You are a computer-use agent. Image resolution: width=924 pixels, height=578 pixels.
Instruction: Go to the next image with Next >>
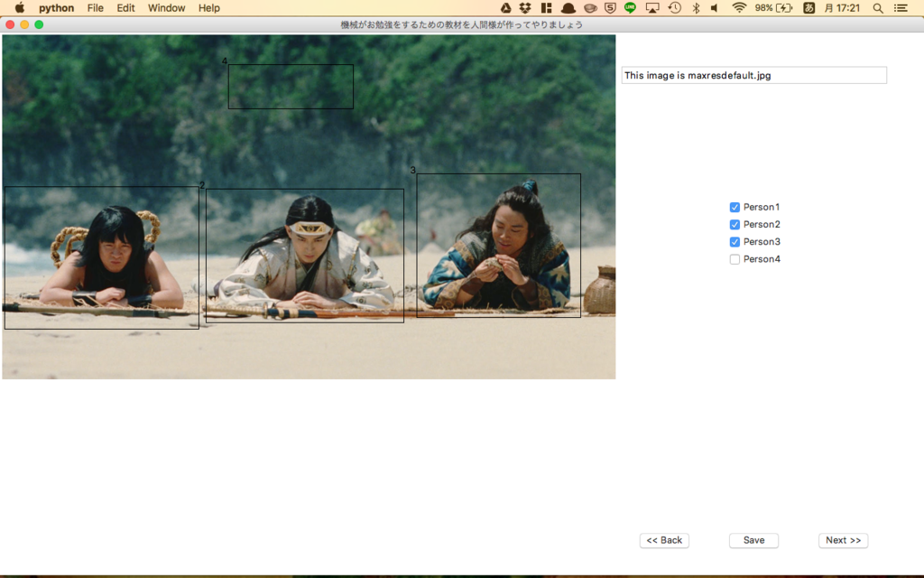click(843, 540)
